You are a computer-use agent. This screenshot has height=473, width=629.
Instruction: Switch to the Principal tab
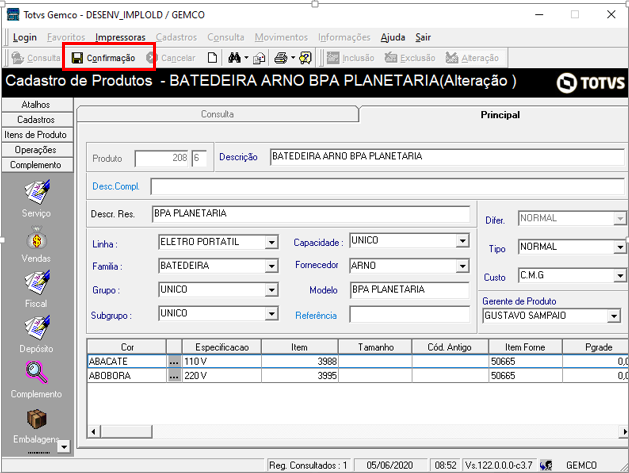tap(500, 115)
